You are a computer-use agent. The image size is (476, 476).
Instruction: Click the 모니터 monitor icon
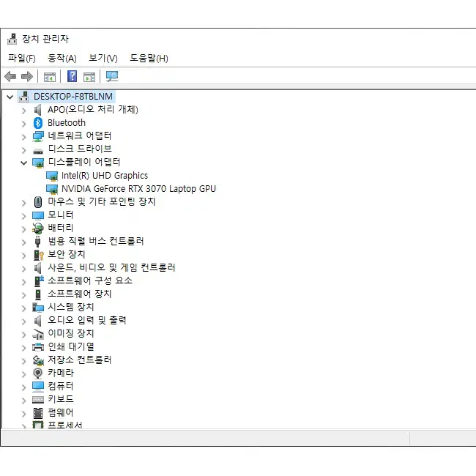tap(38, 216)
